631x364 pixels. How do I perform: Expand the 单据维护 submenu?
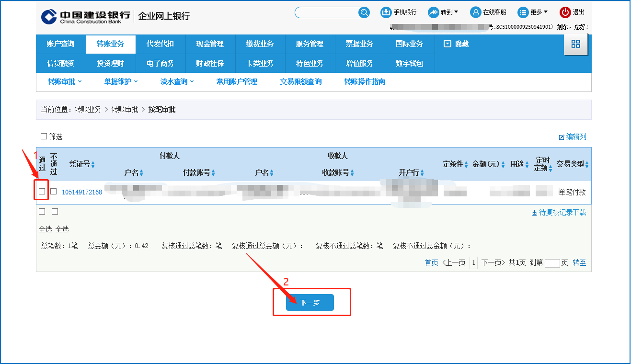tap(121, 82)
